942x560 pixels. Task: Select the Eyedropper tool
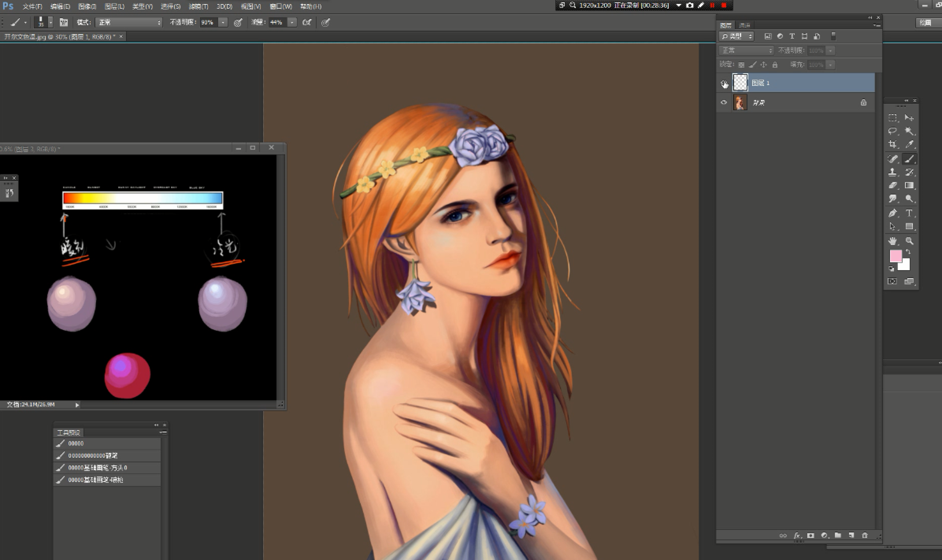(909, 145)
